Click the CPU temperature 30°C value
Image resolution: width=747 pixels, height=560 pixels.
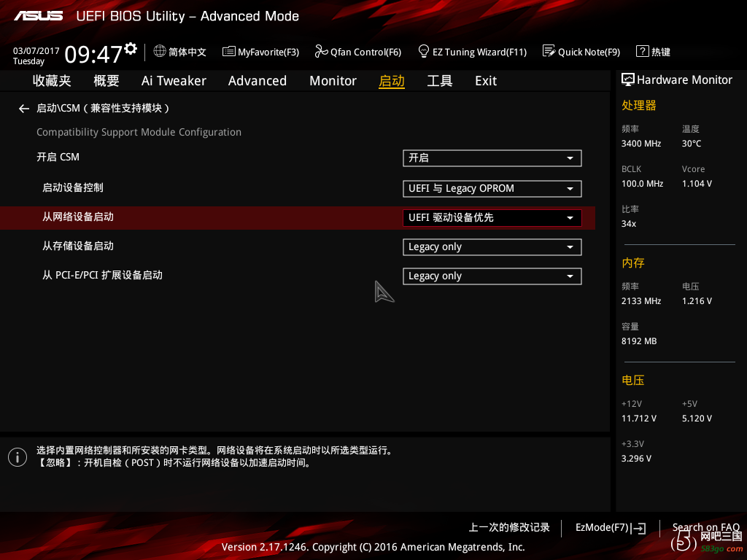click(x=692, y=144)
